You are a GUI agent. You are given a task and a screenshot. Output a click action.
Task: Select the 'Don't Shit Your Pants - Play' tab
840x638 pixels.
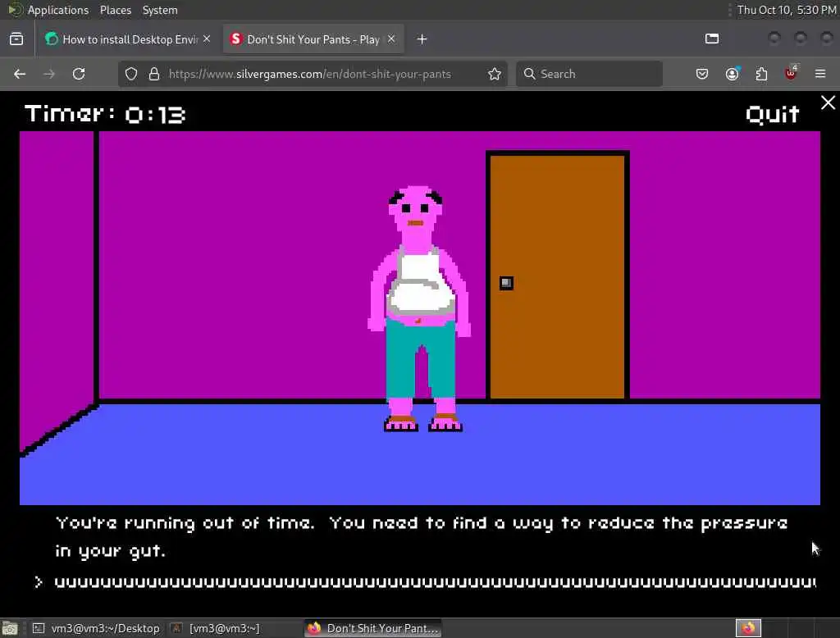click(313, 39)
